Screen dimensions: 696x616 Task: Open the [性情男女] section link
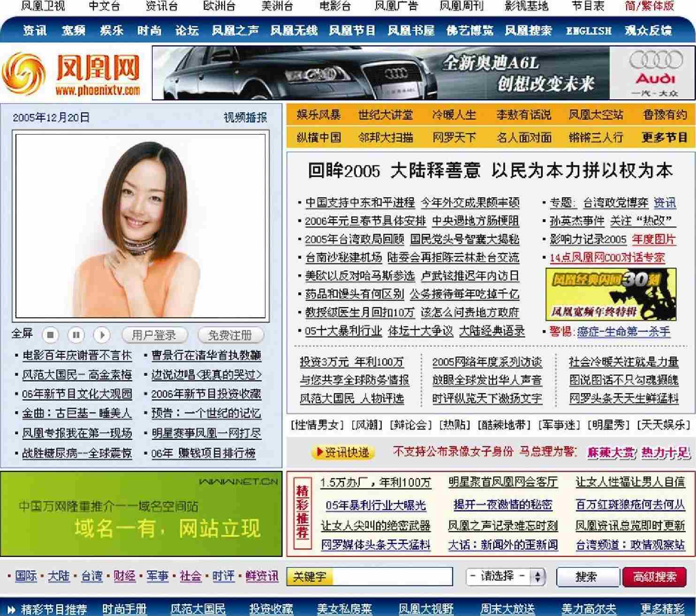[x=318, y=425]
